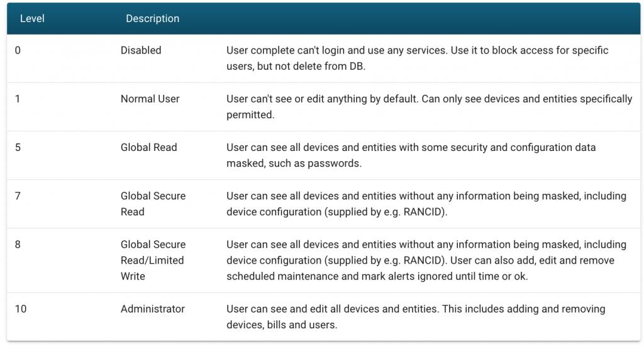Click the level 5 cell

pyautogui.click(x=18, y=147)
